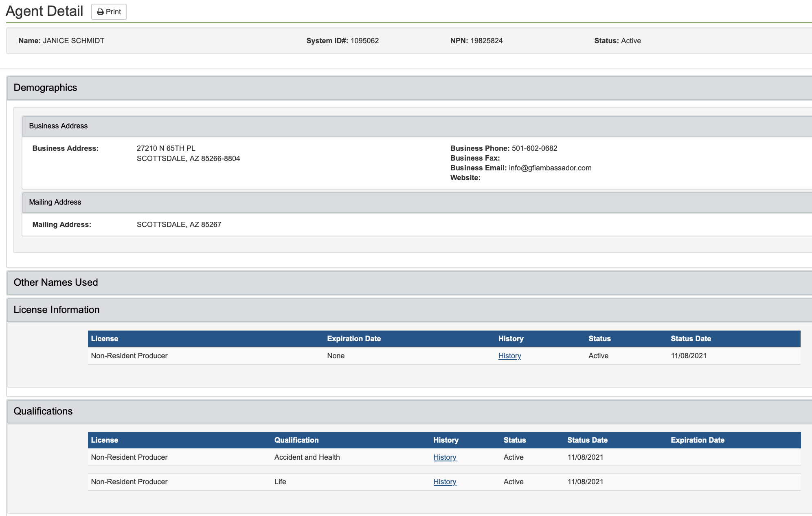
Task: Click the printer icon beside Print
Action: pyautogui.click(x=100, y=12)
